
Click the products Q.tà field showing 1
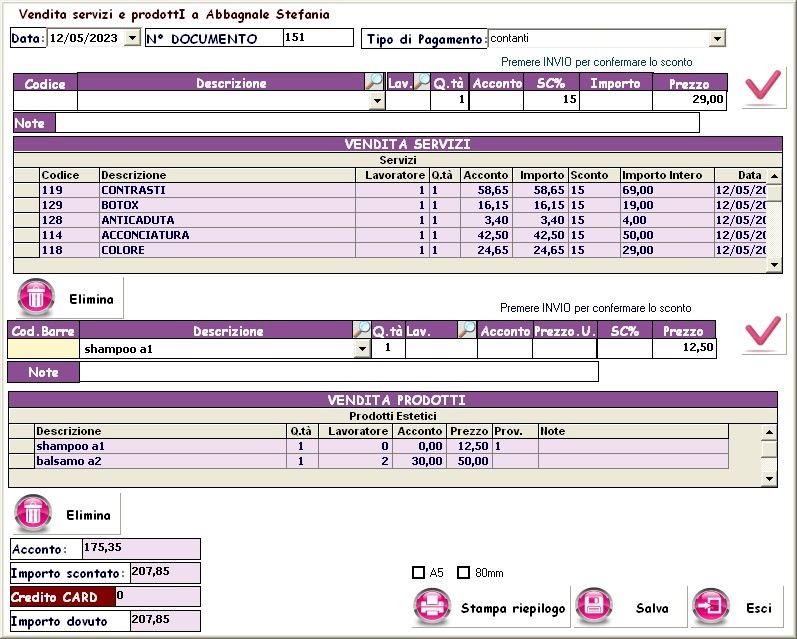click(388, 349)
